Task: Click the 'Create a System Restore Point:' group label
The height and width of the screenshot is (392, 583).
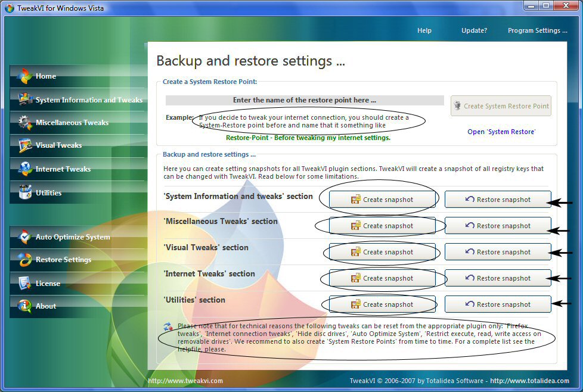Action: coord(210,82)
